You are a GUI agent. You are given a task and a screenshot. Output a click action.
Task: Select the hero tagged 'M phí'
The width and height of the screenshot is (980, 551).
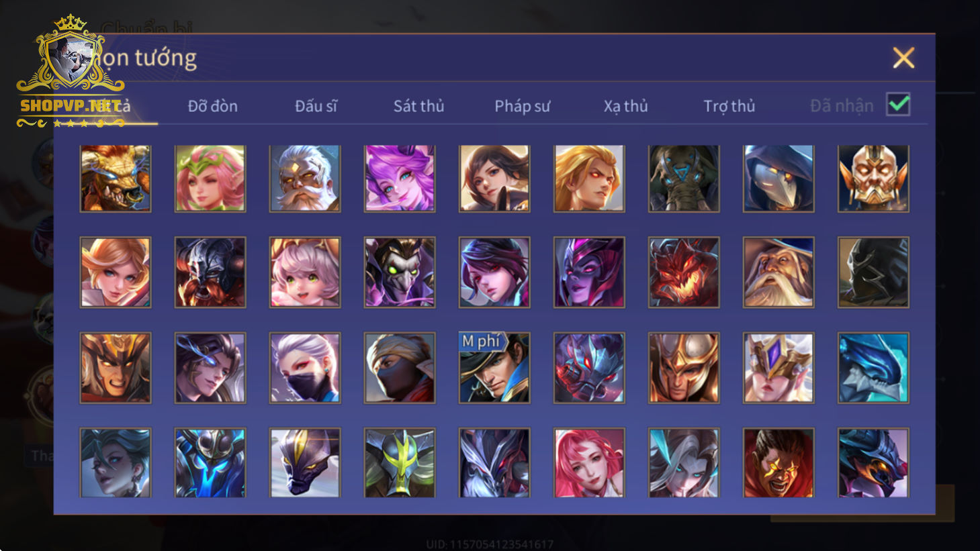(494, 368)
